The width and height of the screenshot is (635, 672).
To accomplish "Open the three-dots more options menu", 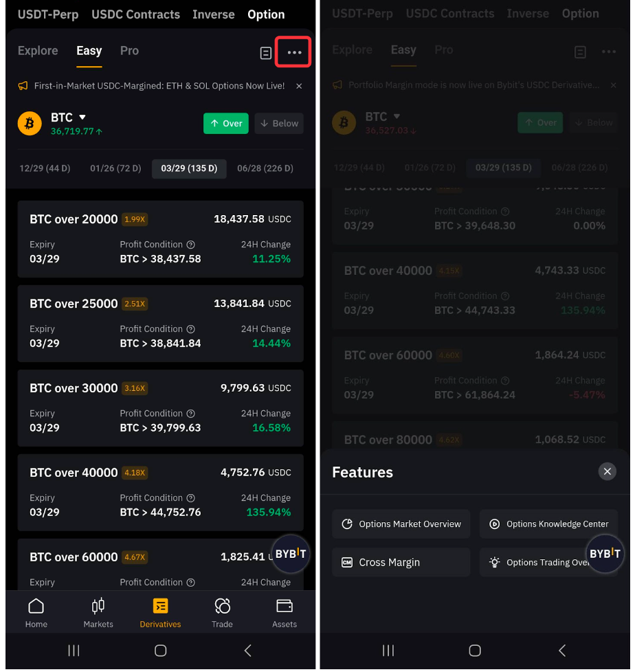I will click(294, 53).
